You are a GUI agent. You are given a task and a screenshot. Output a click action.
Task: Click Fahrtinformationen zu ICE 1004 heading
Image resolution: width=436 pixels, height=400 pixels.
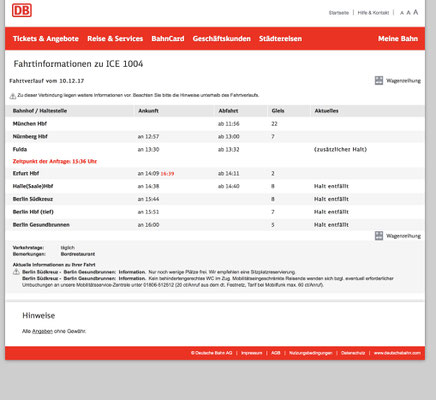point(78,64)
